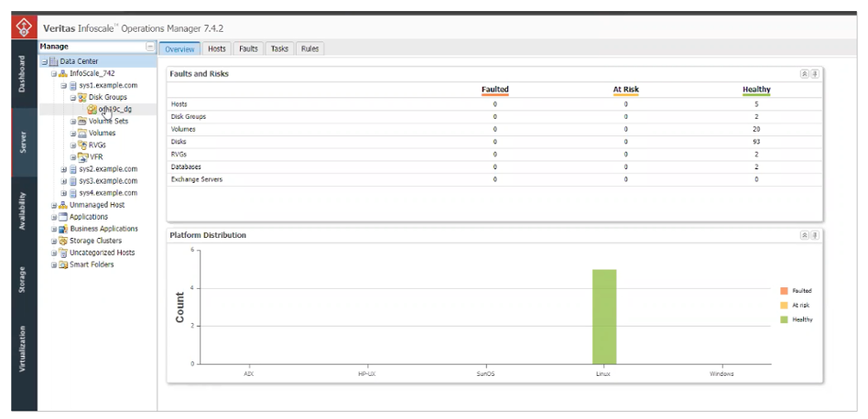Click the Storage Clusters icon

(63, 241)
